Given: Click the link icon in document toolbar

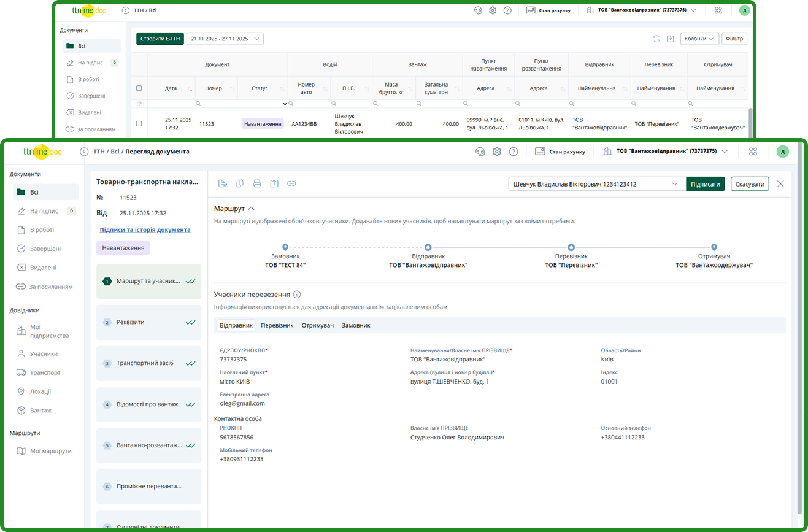Looking at the screenshot, I should [291, 183].
